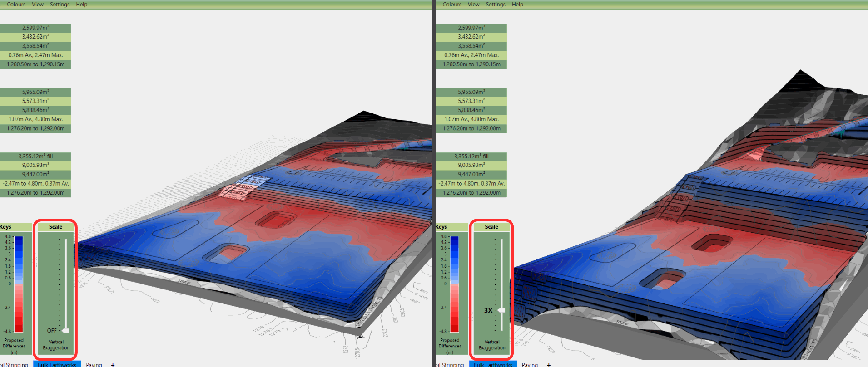Open the Settings menu in right window
This screenshot has height=367, width=868.
(495, 5)
